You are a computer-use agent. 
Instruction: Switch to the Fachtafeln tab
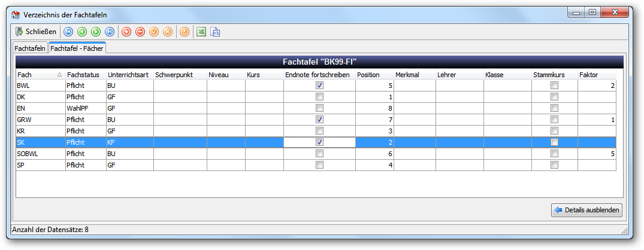pyautogui.click(x=30, y=48)
